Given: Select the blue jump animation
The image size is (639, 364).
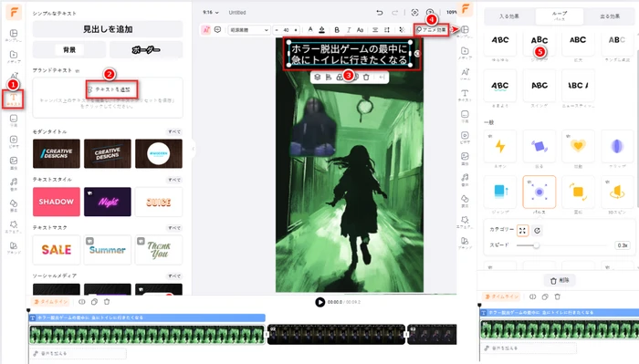Looking at the screenshot, I should point(500,192).
